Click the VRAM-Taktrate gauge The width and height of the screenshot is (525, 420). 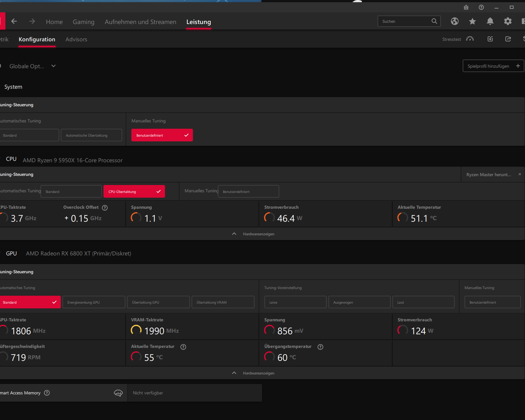[136, 330]
